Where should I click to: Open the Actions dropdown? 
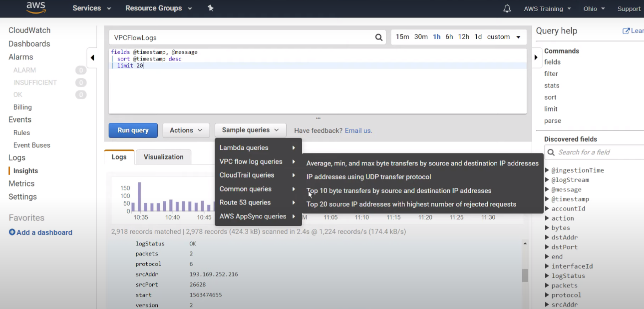(x=186, y=130)
